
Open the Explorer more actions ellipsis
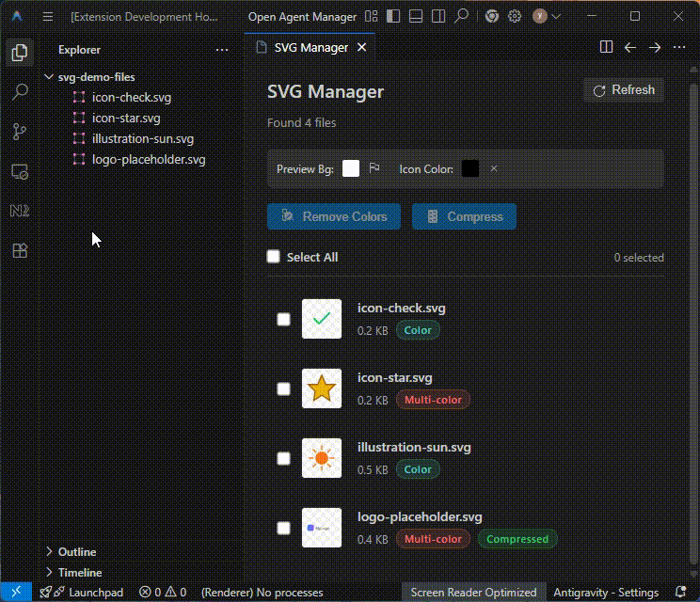[x=222, y=50]
